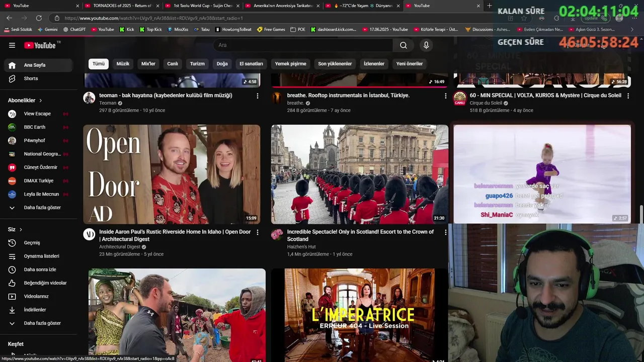Open ChatGPT bookmark
The image size is (644, 362).
pos(74,30)
